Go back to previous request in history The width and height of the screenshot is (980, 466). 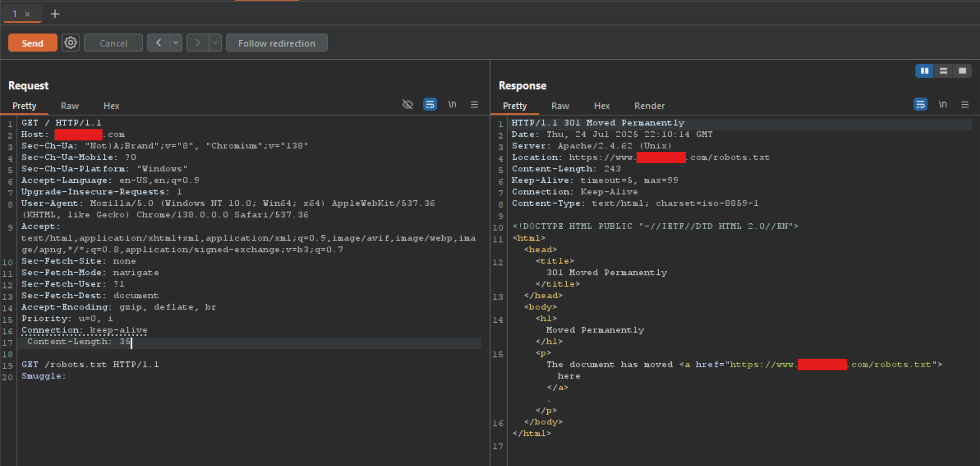click(x=158, y=43)
